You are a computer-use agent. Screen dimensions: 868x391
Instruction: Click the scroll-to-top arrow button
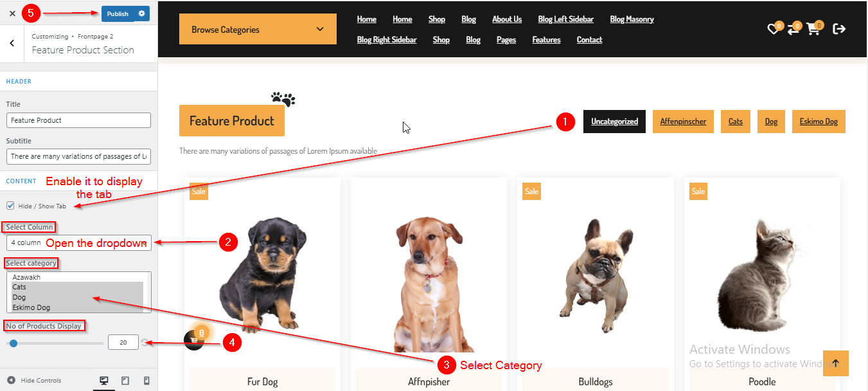(x=835, y=363)
